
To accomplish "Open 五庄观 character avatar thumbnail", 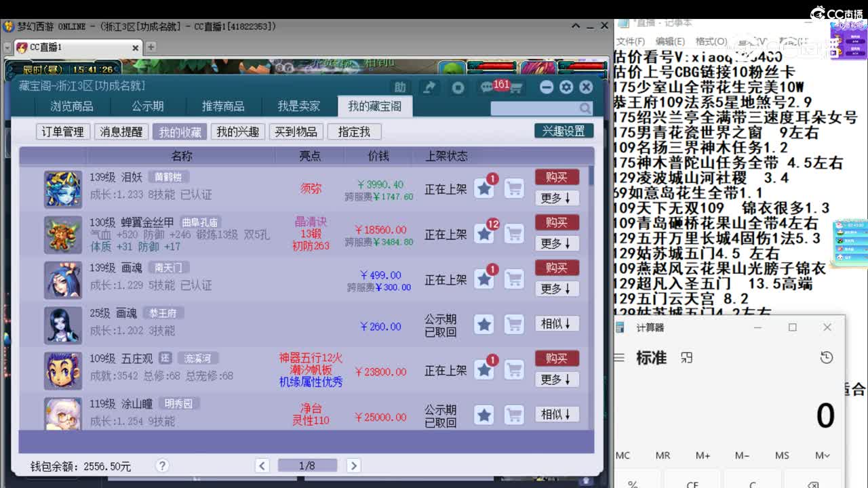I will pos(63,370).
